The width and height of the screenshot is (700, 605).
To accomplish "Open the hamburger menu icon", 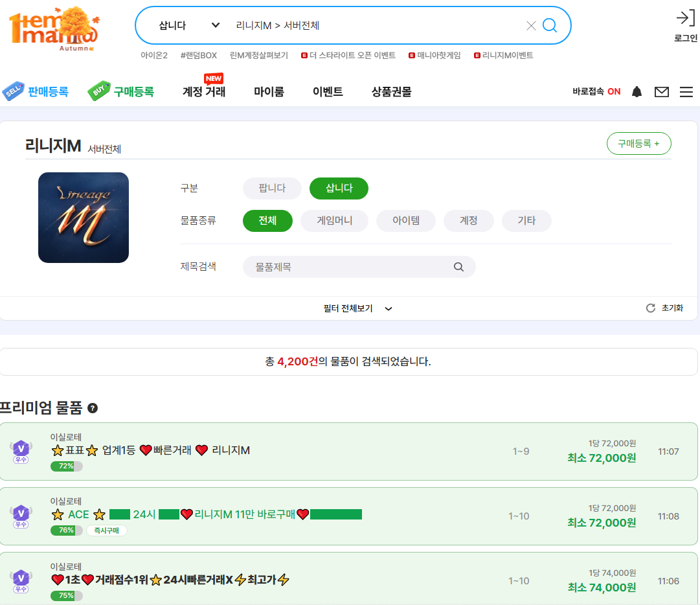I will coord(686,92).
